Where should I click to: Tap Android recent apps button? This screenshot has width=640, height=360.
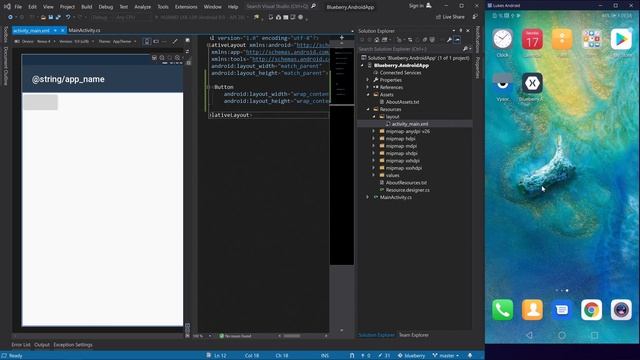coord(594,335)
